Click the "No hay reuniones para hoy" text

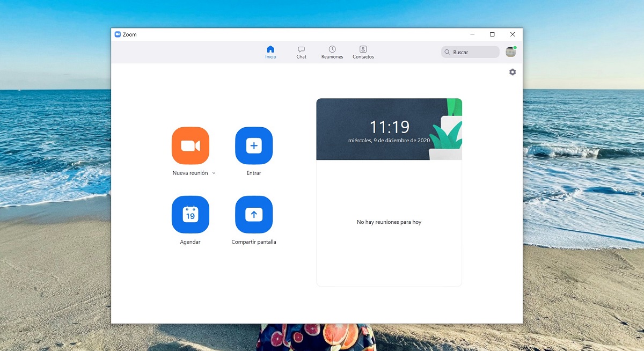tap(389, 222)
